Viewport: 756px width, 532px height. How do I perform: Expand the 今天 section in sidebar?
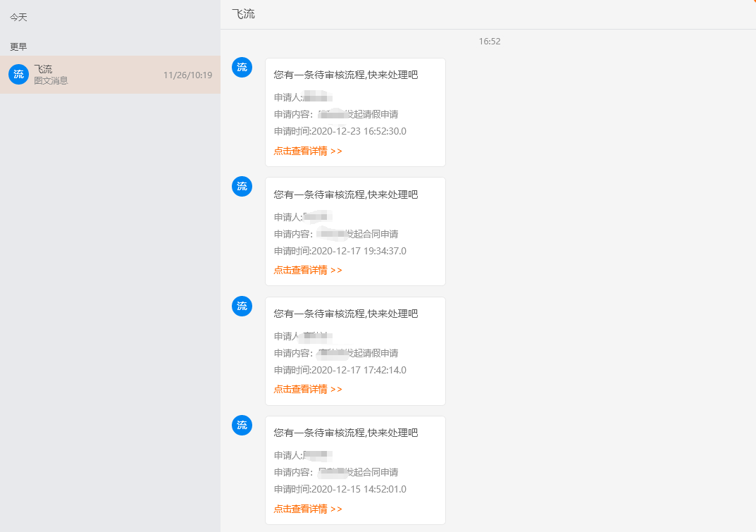point(18,17)
